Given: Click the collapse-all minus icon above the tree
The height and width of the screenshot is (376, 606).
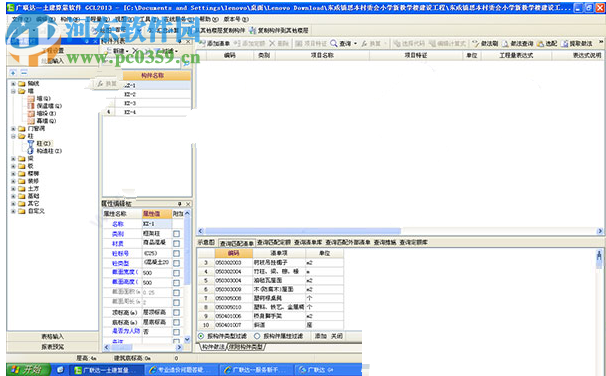Looking at the screenshot, I should (24, 73).
